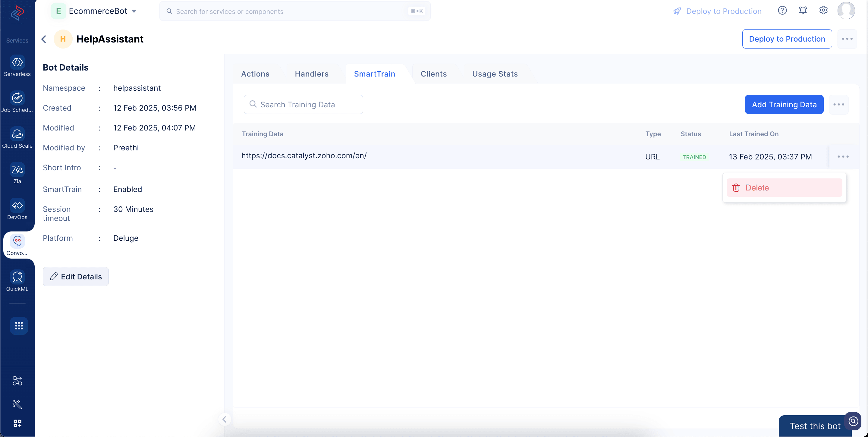Choose Delete from the row menu

pos(784,188)
